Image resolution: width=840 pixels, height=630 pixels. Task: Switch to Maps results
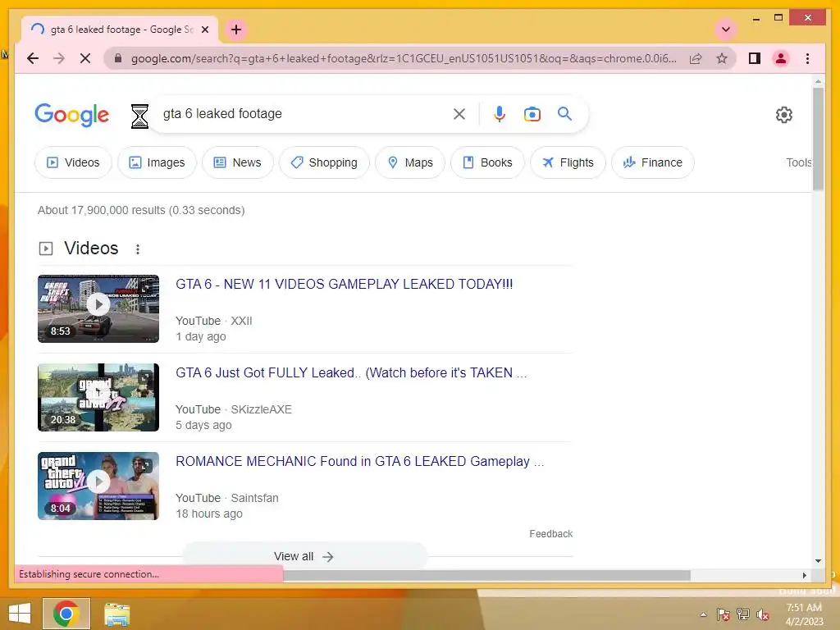coord(410,162)
